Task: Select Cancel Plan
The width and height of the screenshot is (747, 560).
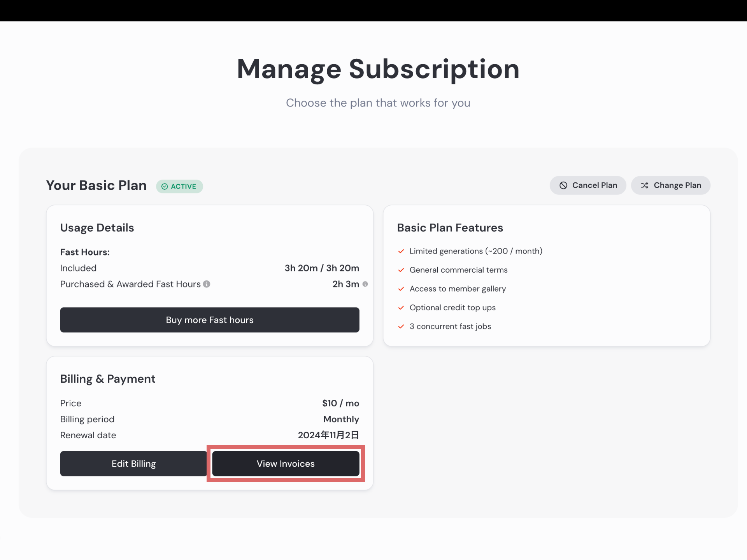Action: 588,185
